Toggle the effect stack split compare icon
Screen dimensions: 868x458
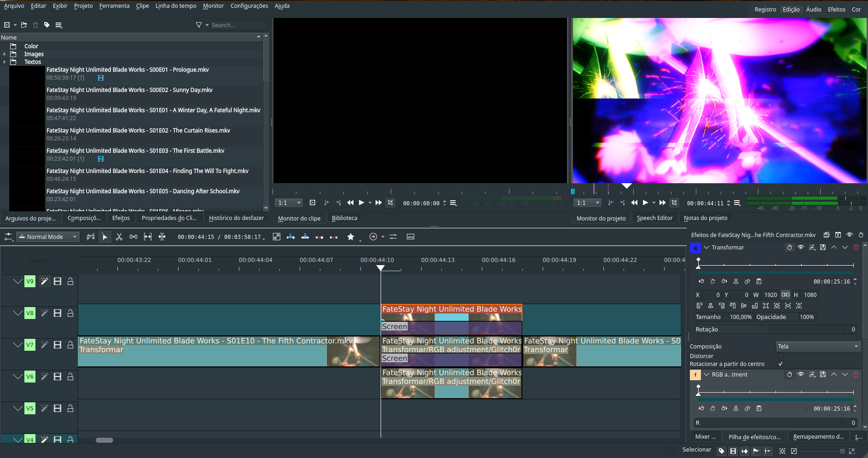(838, 235)
